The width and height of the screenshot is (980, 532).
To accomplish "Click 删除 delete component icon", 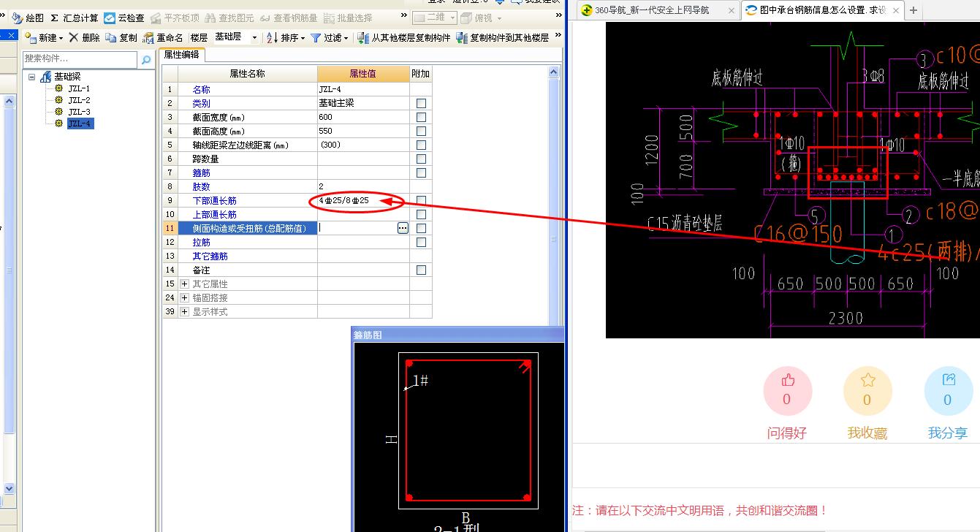I will [73, 38].
